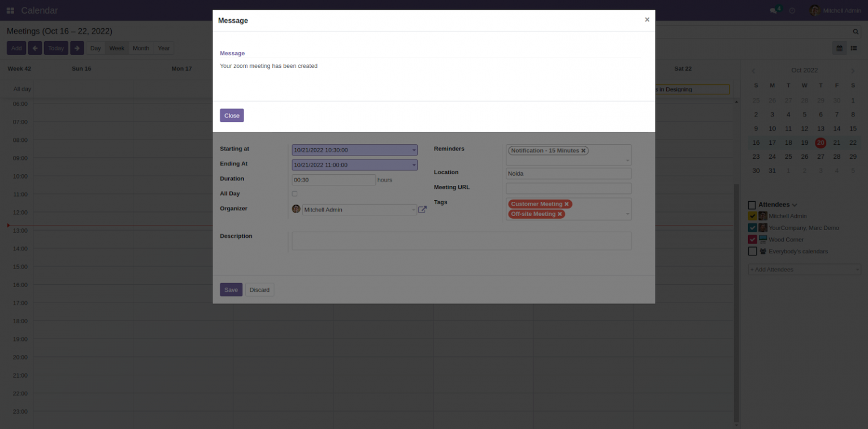Click inside the Duration field

click(x=333, y=179)
